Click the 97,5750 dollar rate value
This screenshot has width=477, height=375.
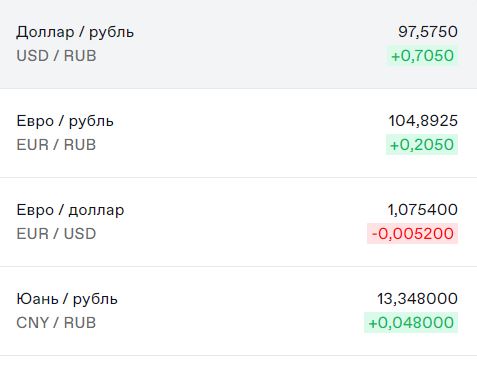click(428, 32)
